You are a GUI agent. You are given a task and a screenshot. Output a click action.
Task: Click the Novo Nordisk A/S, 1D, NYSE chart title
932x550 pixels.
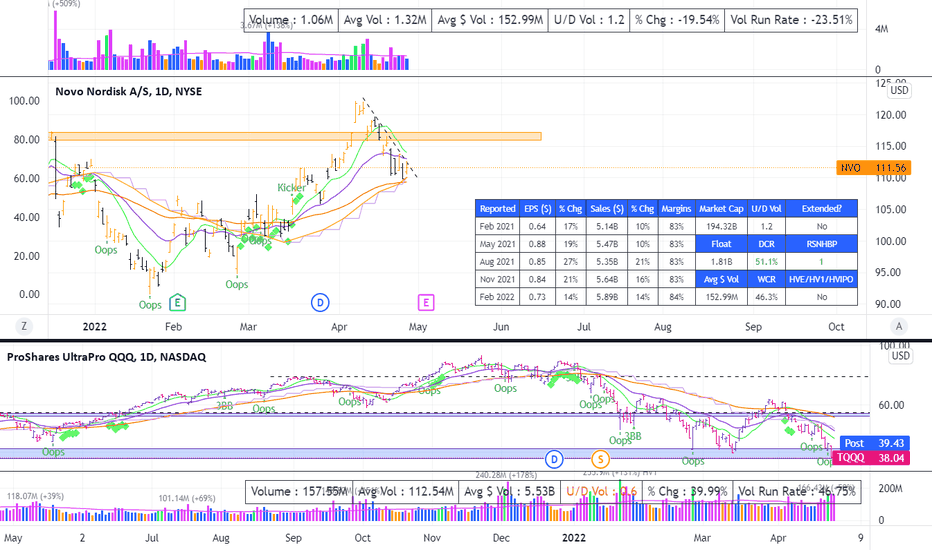128,92
